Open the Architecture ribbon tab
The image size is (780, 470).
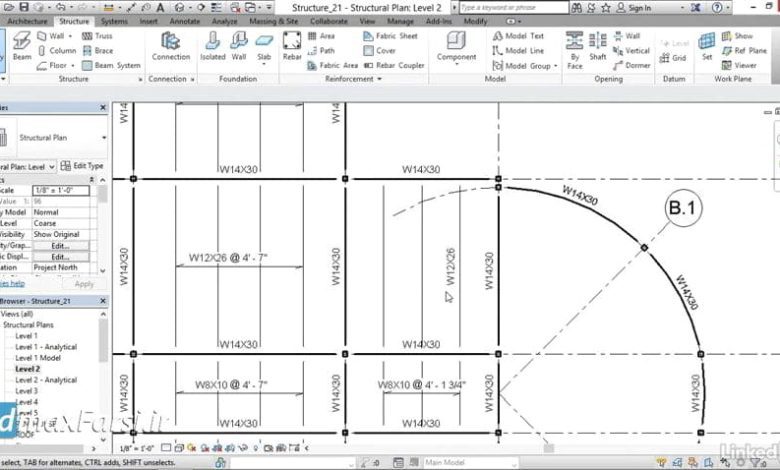click(x=27, y=21)
